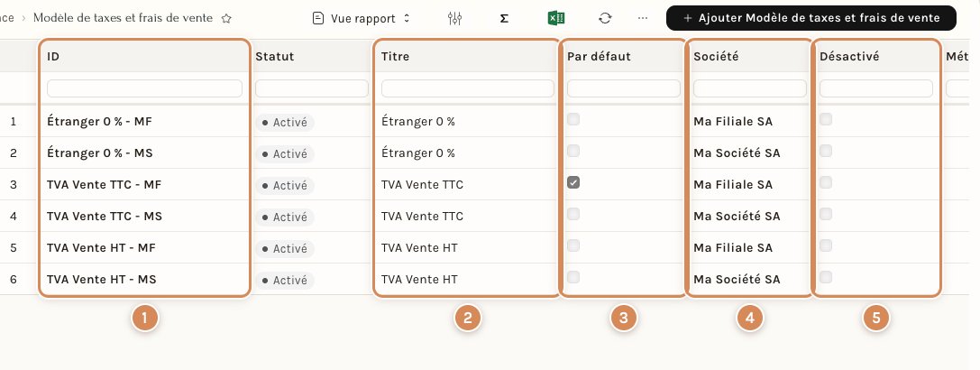Open record TVA Vente HT - MS
This screenshot has height=370, width=980.
(x=101, y=279)
